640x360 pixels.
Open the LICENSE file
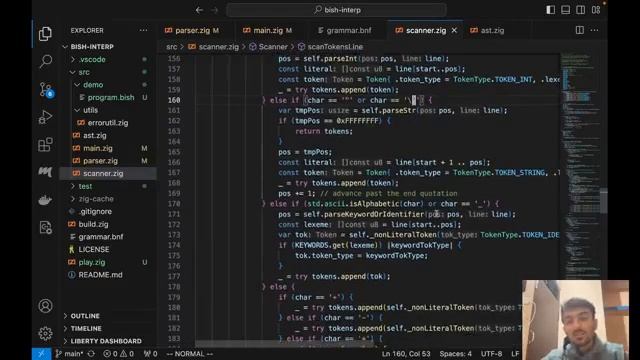click(x=93, y=249)
